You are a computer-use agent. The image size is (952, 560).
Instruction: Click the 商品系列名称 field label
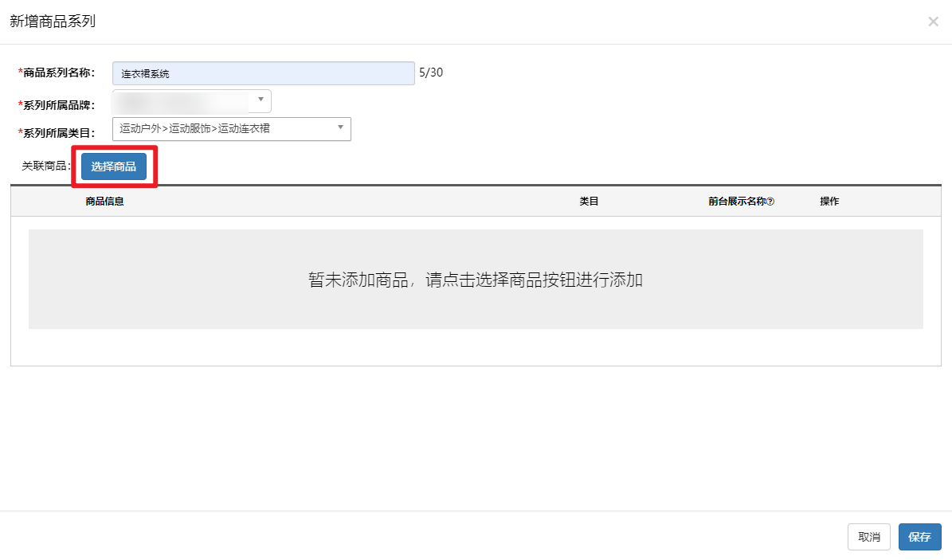[59, 72]
